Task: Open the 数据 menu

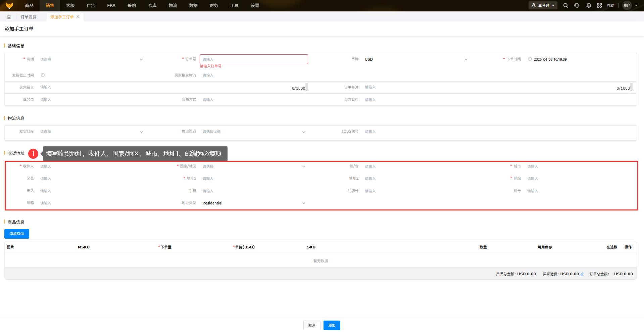Action: [193, 6]
